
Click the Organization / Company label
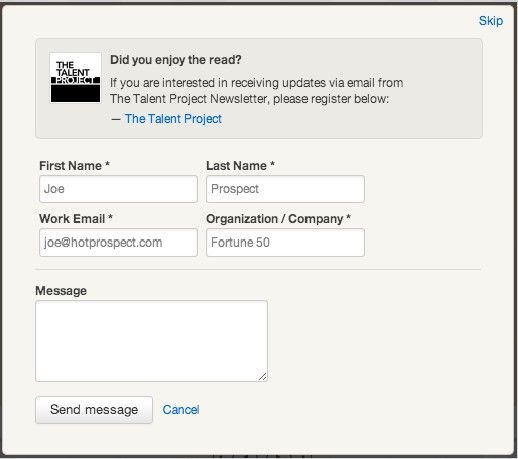(278, 219)
